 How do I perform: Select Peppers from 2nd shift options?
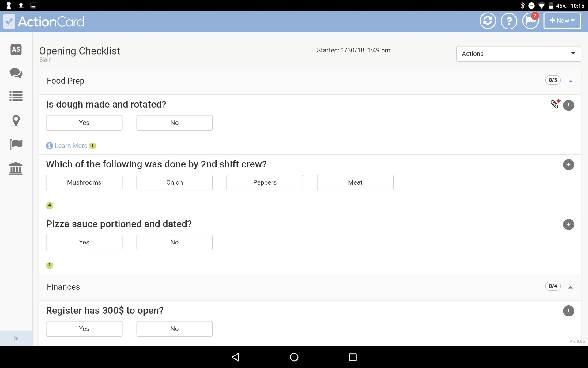265,182
